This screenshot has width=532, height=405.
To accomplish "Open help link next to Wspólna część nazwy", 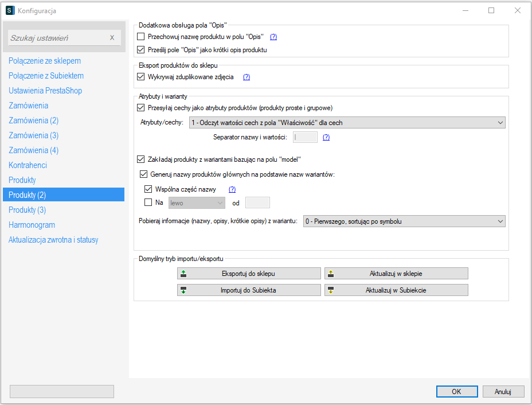I will tap(232, 189).
